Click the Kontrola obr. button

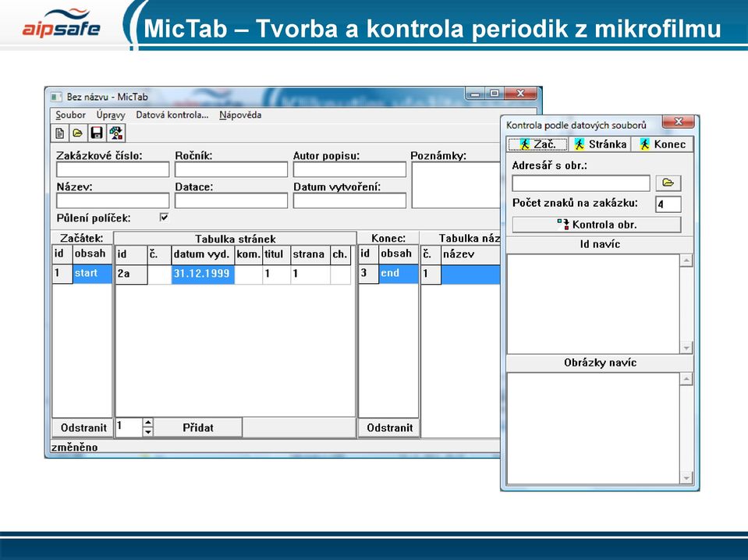tap(597, 225)
